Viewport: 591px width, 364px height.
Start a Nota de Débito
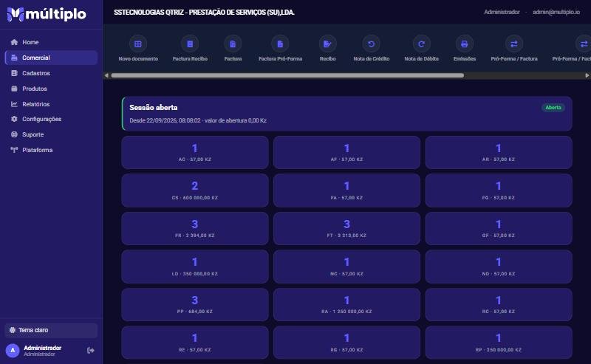[421, 44]
